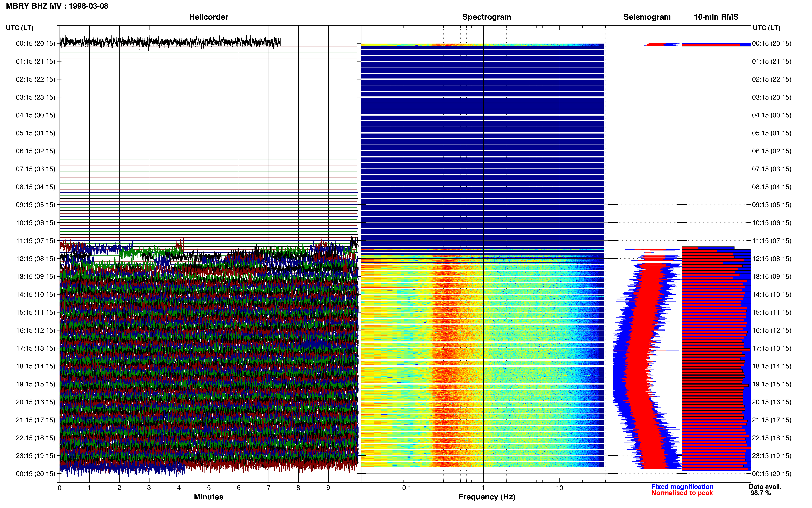Image resolution: width=812 pixels, height=508 pixels.
Task: Click minute tick label 9 on helicorder
Action: tap(328, 487)
